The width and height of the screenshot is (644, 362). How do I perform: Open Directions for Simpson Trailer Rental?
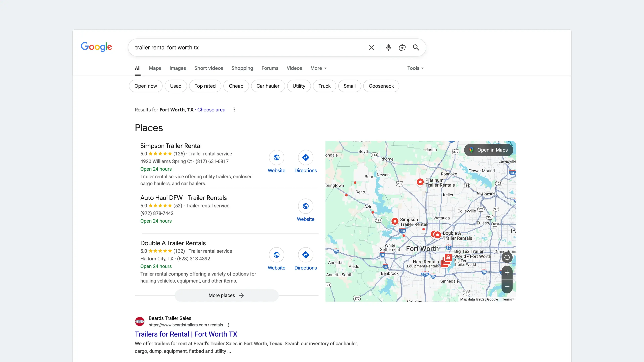pyautogui.click(x=306, y=158)
